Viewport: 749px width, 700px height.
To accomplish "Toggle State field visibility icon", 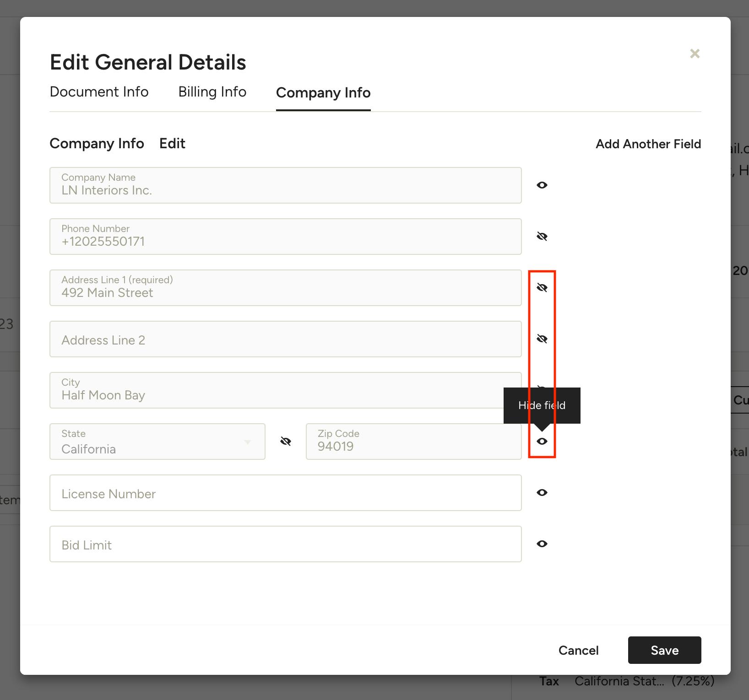I will point(286,442).
